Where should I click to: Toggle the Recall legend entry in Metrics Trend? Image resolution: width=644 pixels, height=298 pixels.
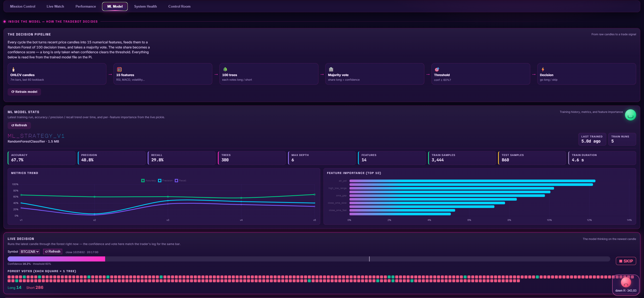pyautogui.click(x=180, y=181)
